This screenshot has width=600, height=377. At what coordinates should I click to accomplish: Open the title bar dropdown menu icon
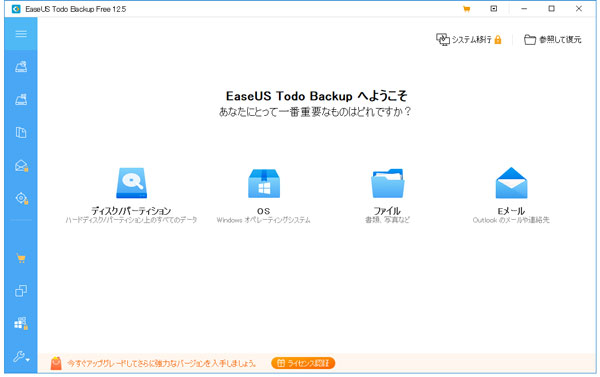494,8
